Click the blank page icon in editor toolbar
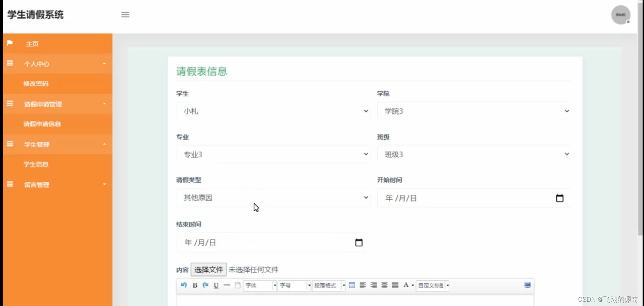644x306 pixels. tap(238, 285)
